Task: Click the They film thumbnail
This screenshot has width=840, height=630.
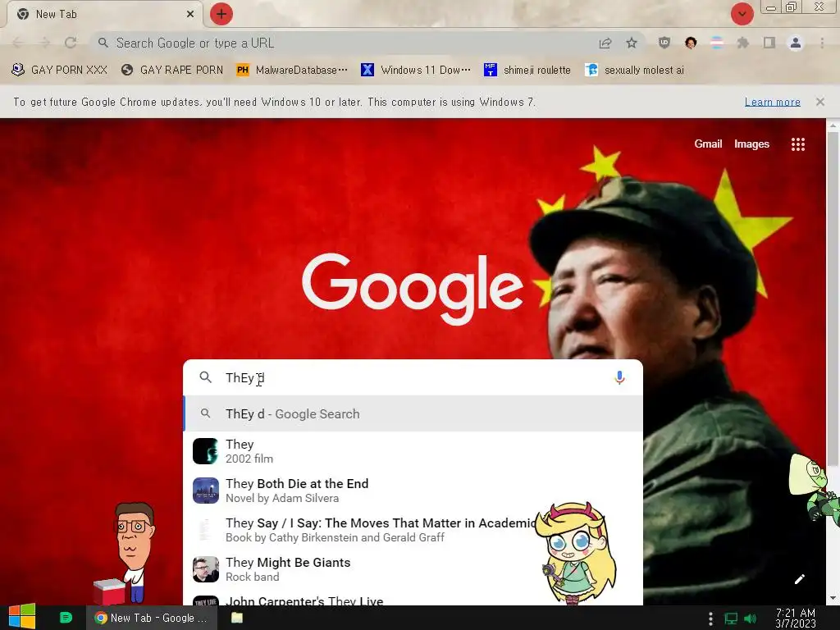Action: [x=206, y=451]
